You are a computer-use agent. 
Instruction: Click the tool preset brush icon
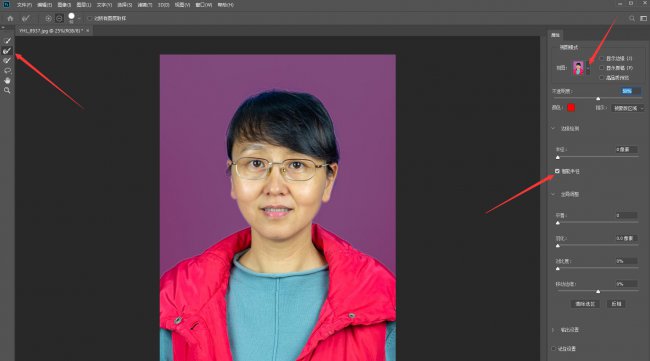26,18
